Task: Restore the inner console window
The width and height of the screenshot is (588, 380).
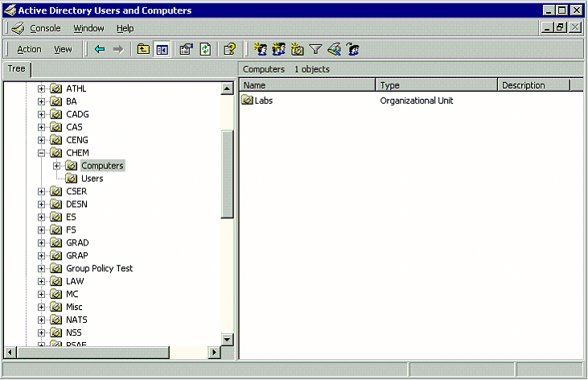Action: (561, 28)
